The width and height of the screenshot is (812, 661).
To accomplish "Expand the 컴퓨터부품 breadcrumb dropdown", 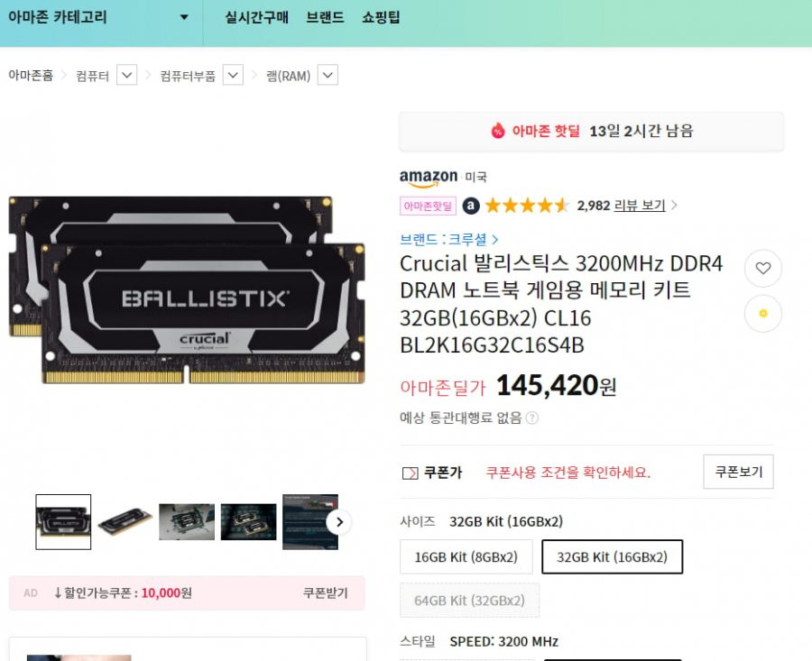I will (233, 75).
